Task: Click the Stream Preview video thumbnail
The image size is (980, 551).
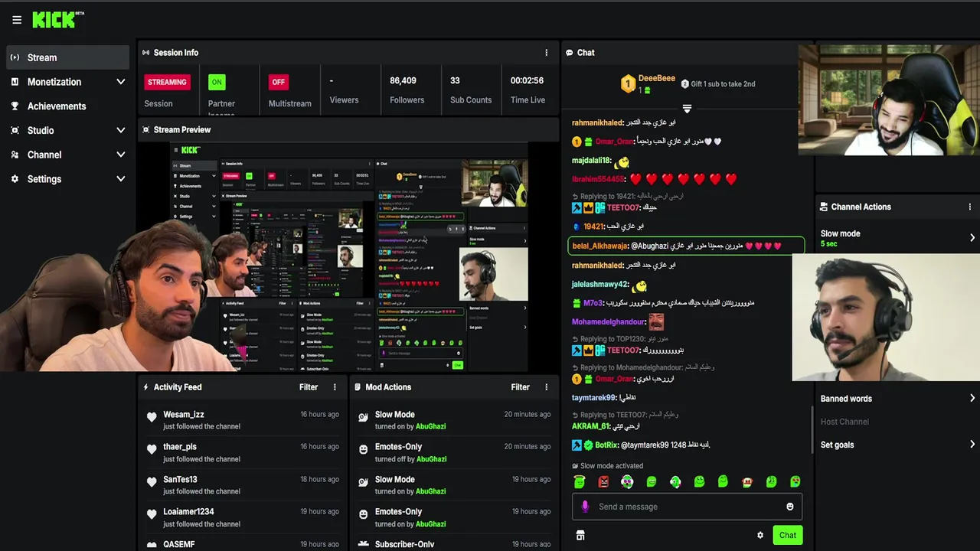Action: tap(348, 256)
